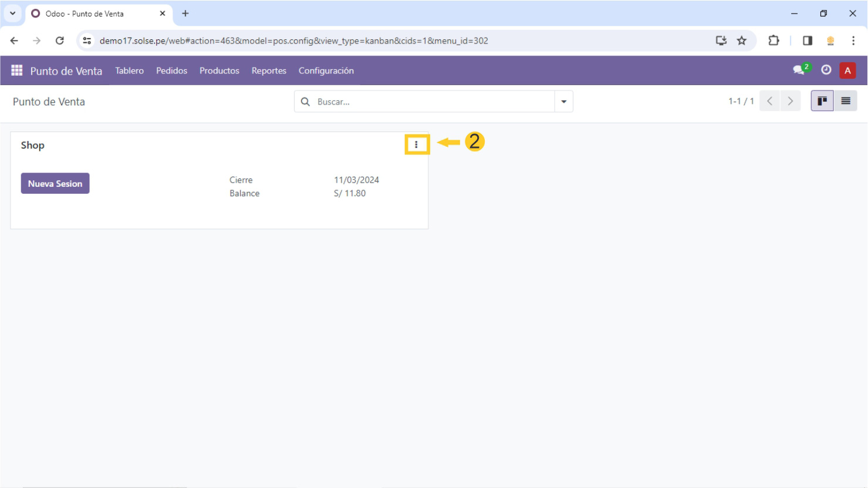Screen dimensions: 868x488
Task: Expand search filter options dropdown
Action: (563, 102)
